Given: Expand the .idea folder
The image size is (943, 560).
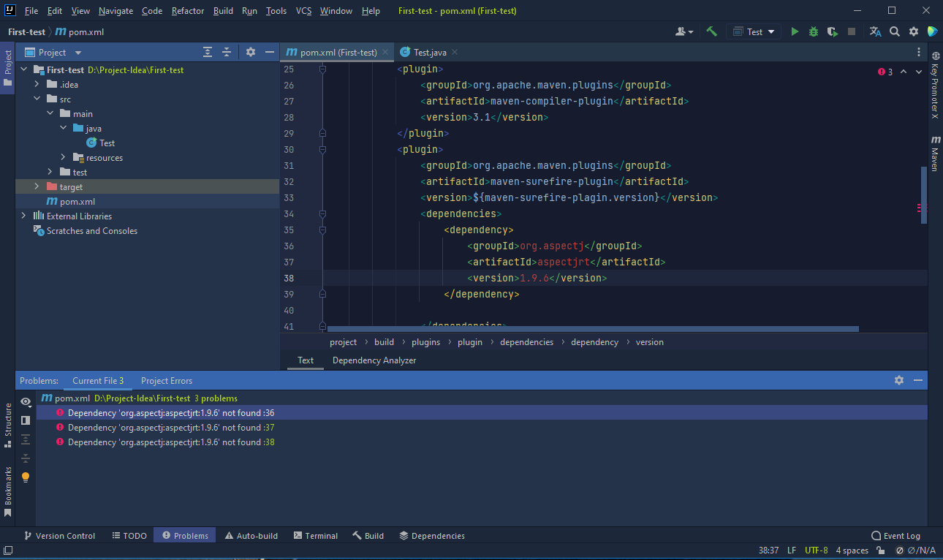Looking at the screenshot, I should (x=37, y=85).
